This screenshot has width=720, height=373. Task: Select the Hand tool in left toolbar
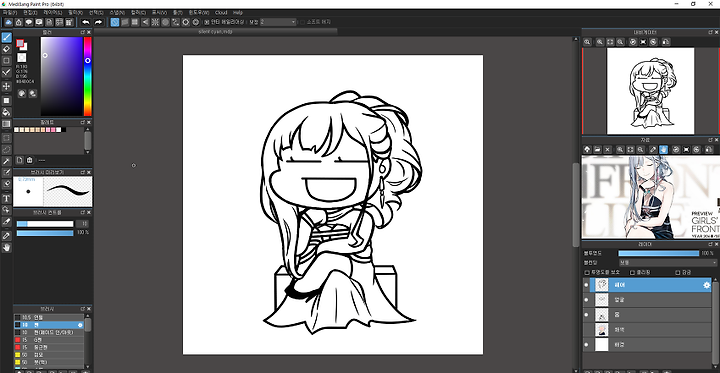[x=6, y=248]
